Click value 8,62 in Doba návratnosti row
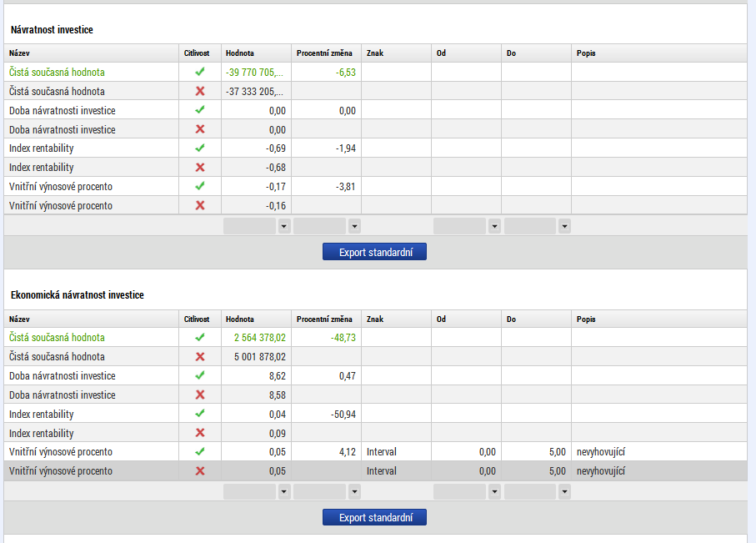Image resolution: width=756 pixels, height=543 pixels. click(278, 376)
